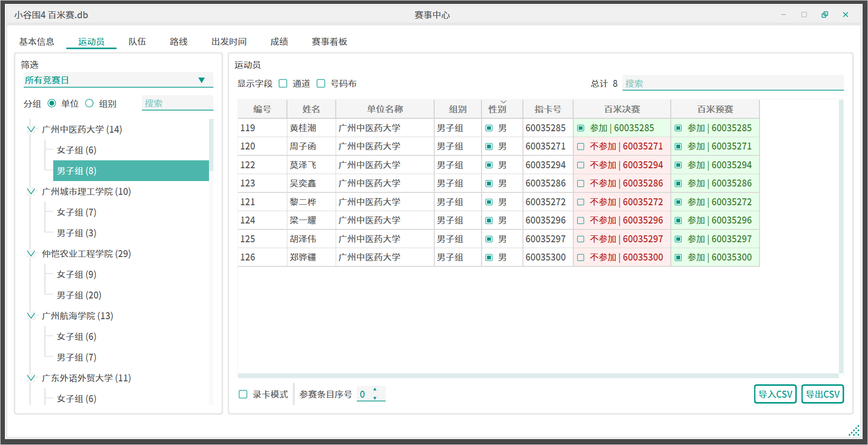
Task: Enable the 号码布 display field checkbox
Action: [x=321, y=84]
